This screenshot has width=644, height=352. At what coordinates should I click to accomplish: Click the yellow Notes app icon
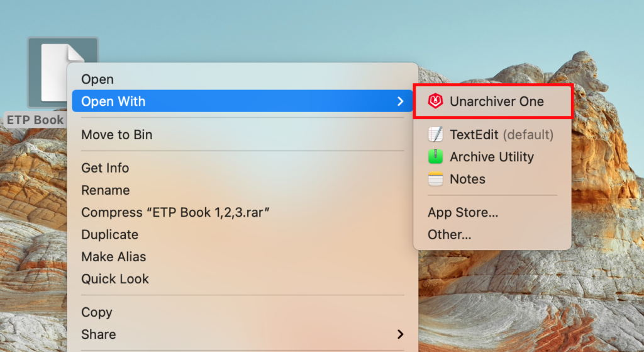(435, 179)
